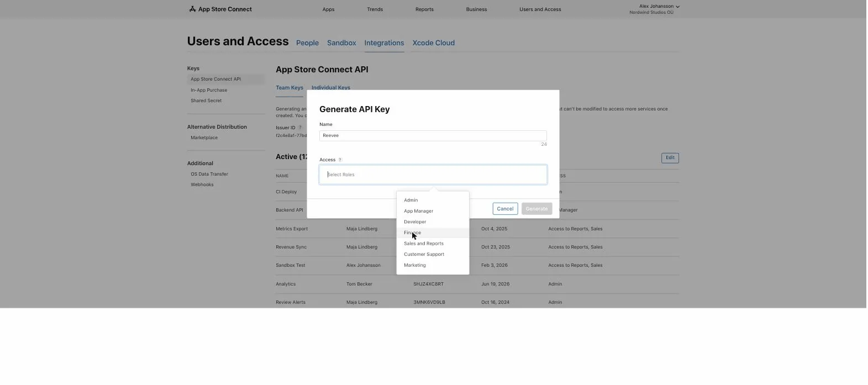The image size is (868, 385).
Task: Switch to the Integrations tab
Action: click(x=384, y=43)
